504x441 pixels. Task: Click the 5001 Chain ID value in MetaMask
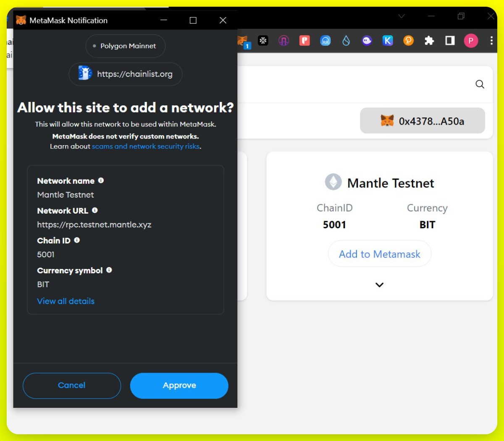(46, 254)
